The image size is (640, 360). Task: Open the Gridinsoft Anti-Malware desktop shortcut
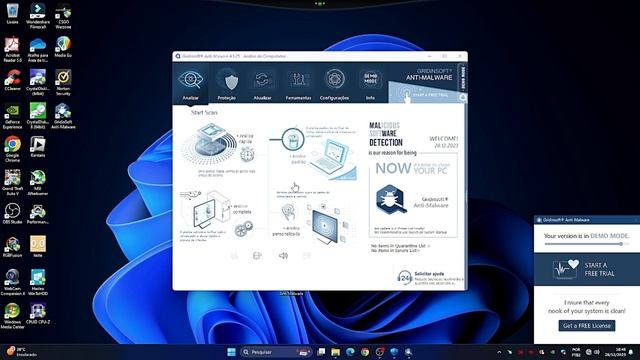tap(63, 116)
